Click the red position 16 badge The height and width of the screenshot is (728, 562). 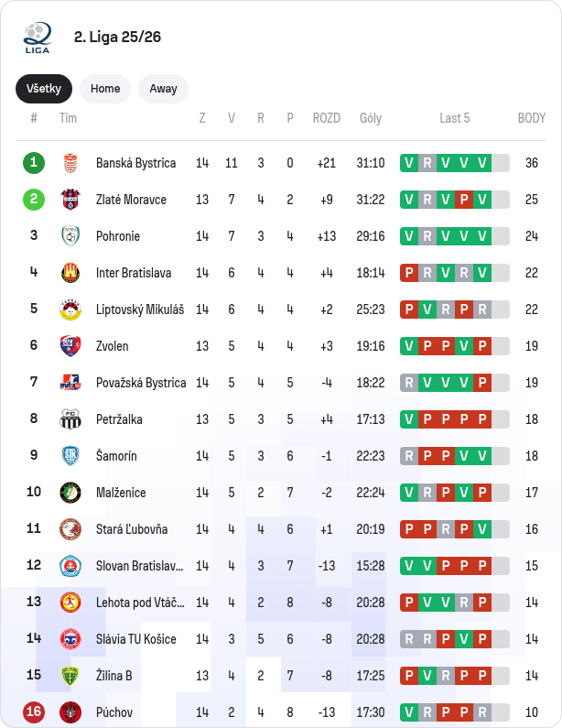[34, 712]
